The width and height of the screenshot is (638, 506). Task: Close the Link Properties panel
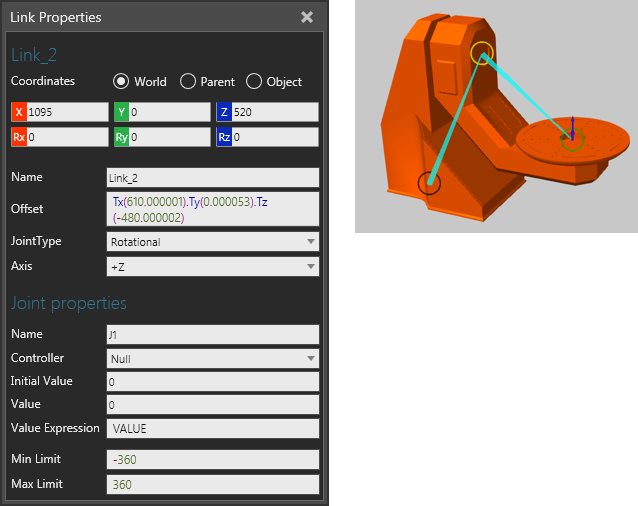[307, 17]
